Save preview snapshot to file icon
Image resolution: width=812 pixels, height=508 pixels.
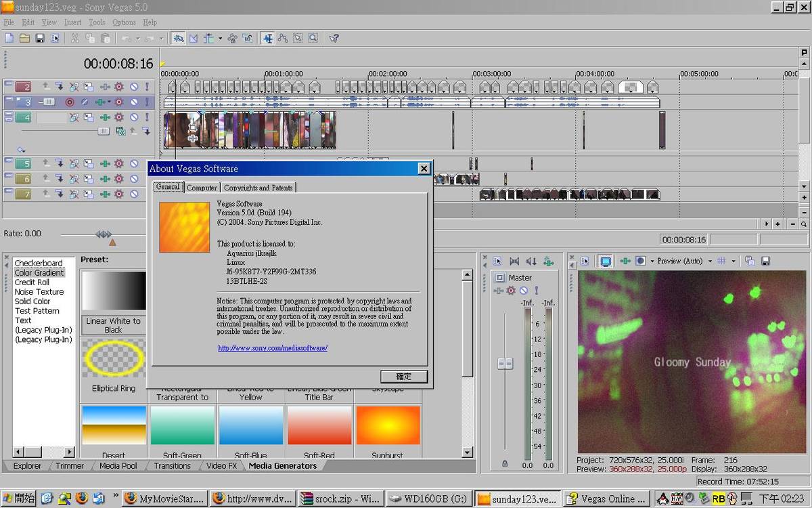coord(766,261)
